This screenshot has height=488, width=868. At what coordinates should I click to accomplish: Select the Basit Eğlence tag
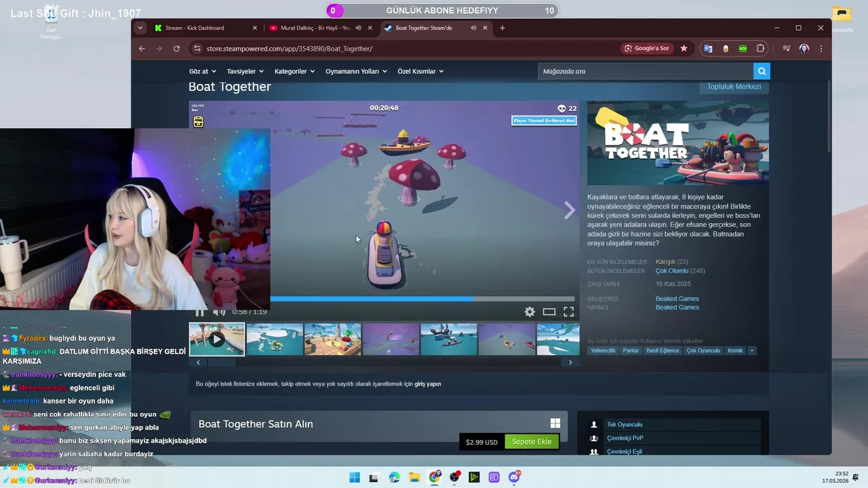[x=663, y=350]
